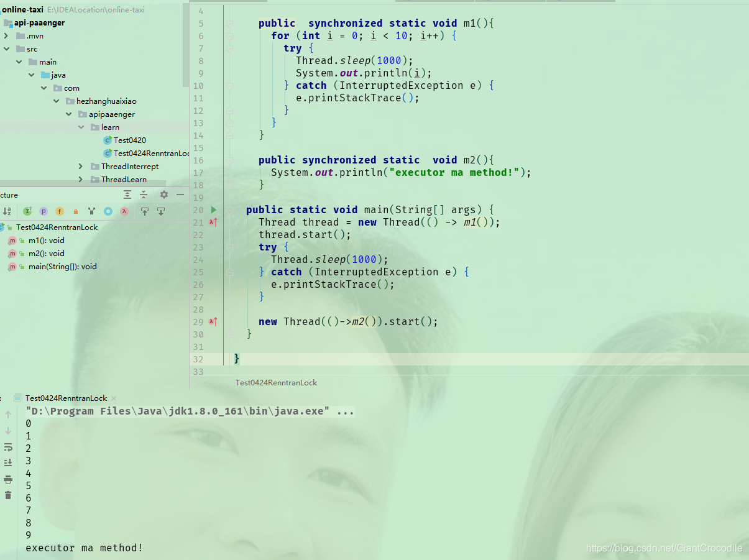Collapse the main folder

[19, 62]
